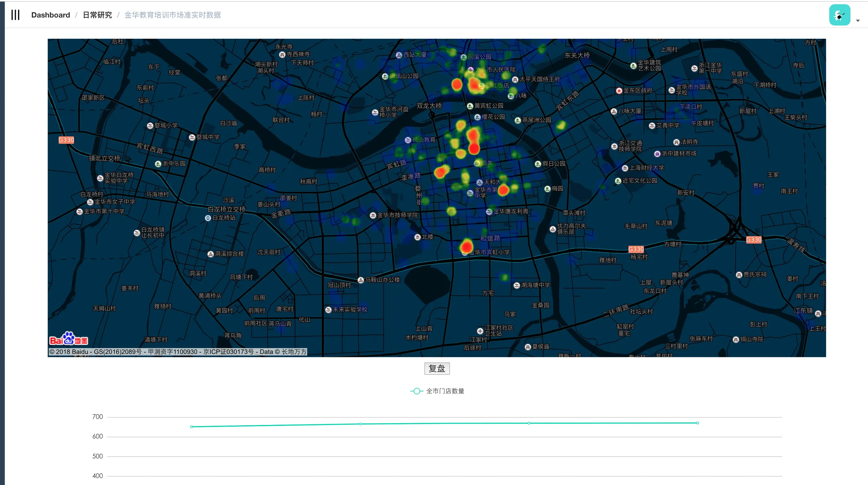Click the 浙中建材市场 shopping marker
This screenshot has height=485, width=868.
[657, 154]
